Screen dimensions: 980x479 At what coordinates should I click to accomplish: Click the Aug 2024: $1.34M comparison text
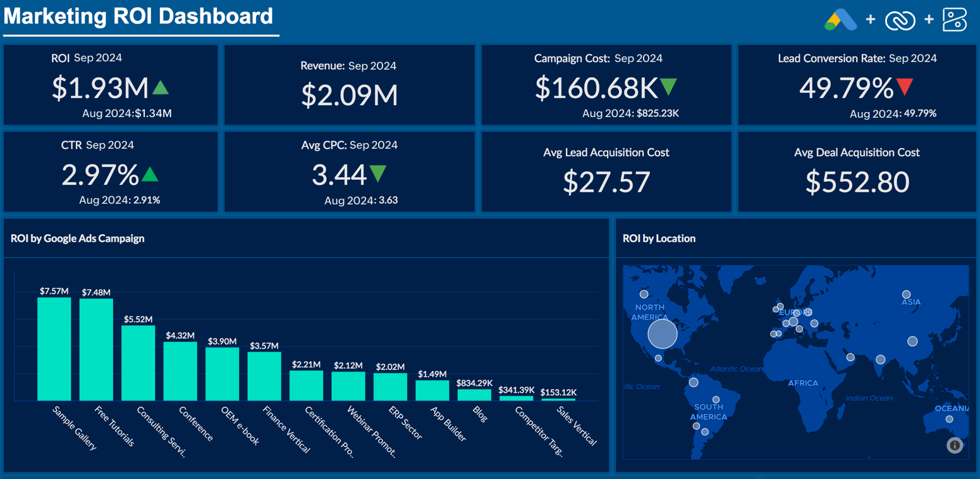click(127, 114)
